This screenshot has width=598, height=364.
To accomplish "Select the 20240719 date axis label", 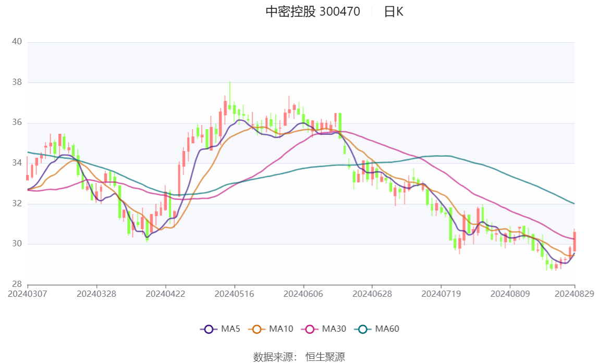I will coord(441,294).
